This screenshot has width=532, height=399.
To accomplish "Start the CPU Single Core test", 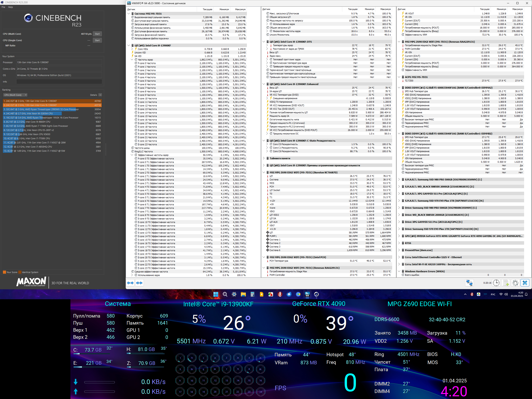I will [x=97, y=40].
